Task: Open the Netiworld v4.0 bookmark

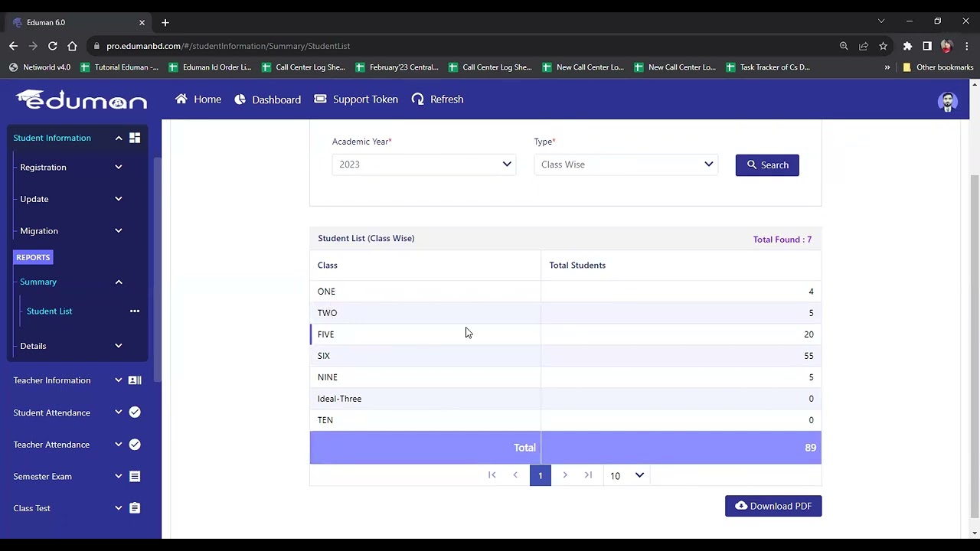Action: pyautogui.click(x=40, y=67)
